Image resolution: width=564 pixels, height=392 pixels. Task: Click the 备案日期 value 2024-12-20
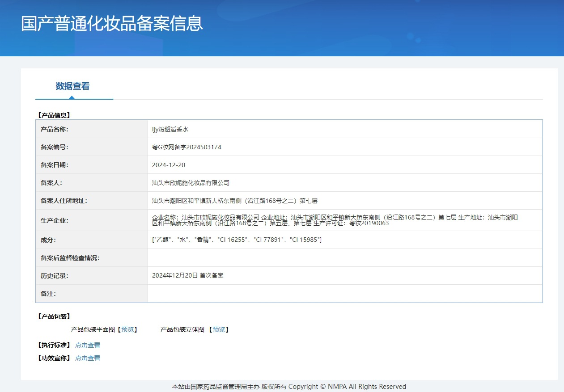tap(169, 165)
